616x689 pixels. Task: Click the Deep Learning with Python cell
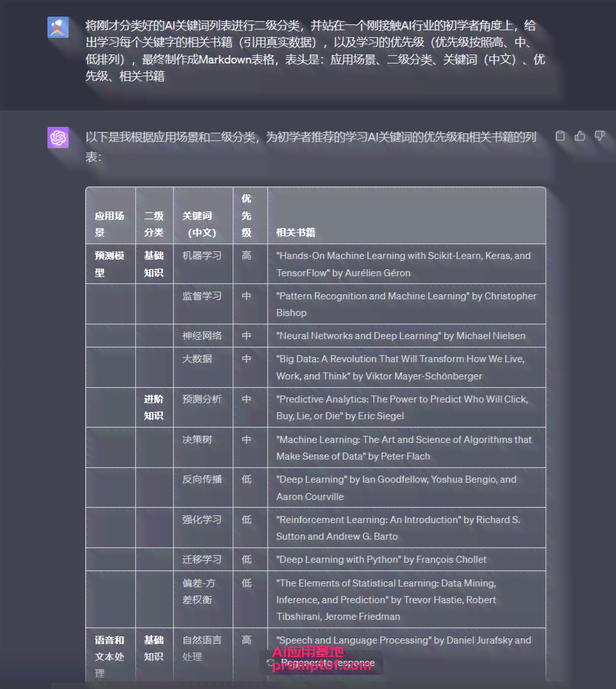coord(406,560)
